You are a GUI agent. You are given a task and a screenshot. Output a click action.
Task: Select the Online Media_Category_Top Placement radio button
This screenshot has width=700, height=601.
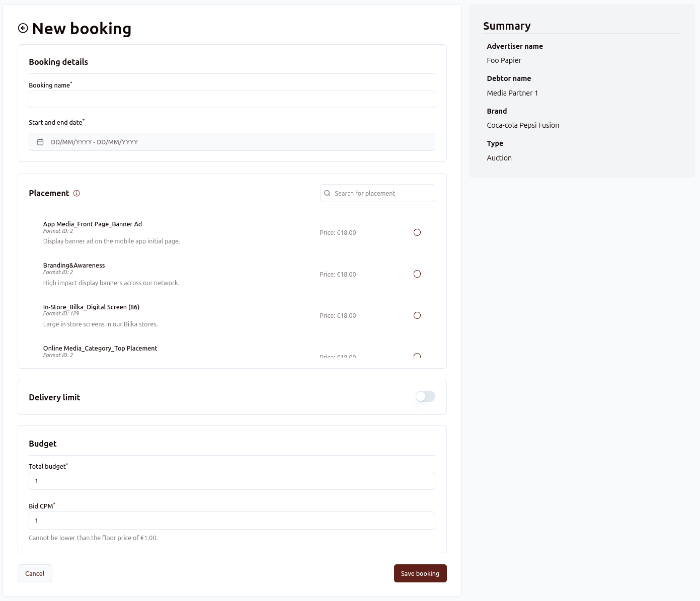pyautogui.click(x=417, y=355)
